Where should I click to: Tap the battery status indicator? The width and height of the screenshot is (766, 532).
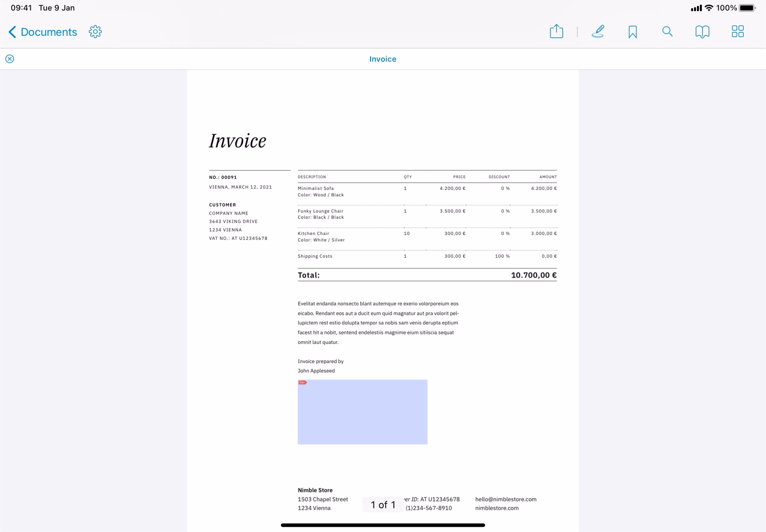747,8
